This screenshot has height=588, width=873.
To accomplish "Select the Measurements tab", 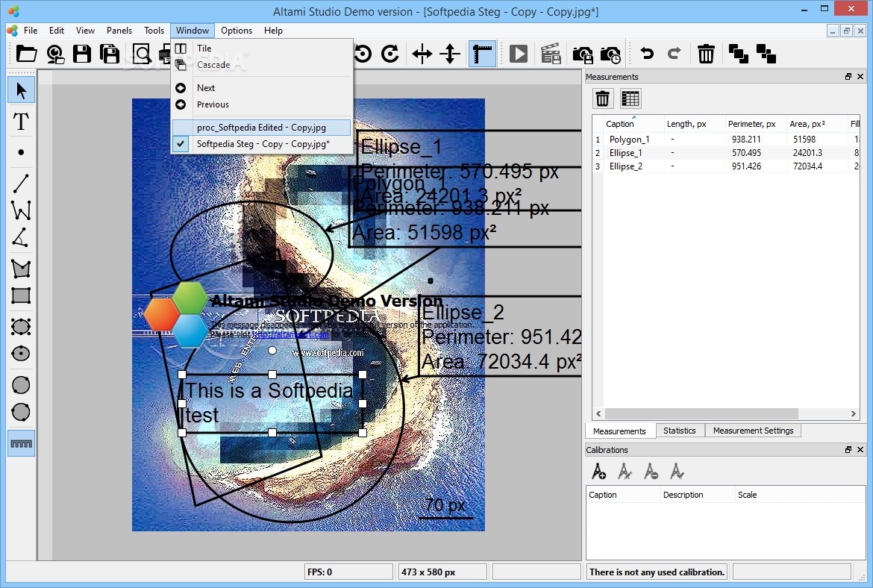I will (x=619, y=431).
